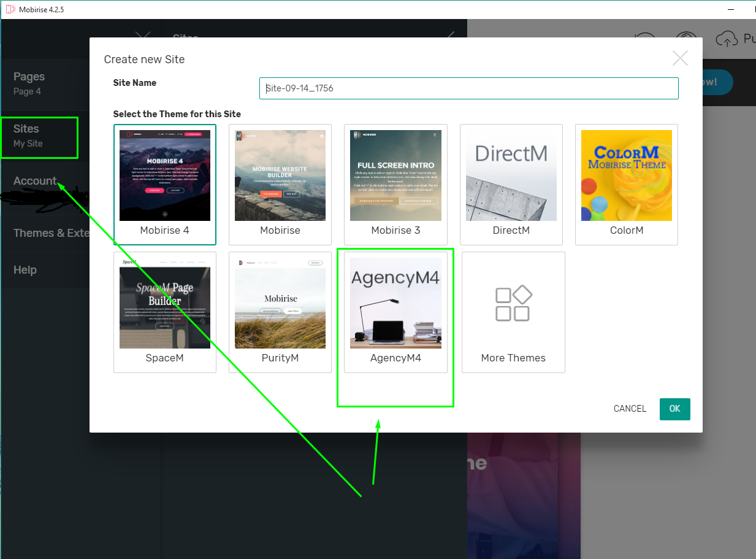
Task: Select the DirectM theme preview
Action: 511,175
